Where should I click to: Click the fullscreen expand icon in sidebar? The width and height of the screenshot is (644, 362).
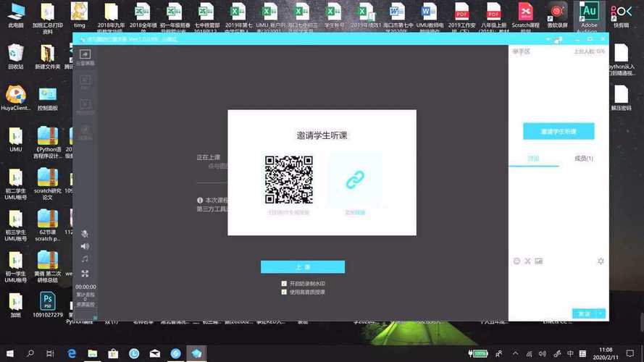pyautogui.click(x=85, y=274)
